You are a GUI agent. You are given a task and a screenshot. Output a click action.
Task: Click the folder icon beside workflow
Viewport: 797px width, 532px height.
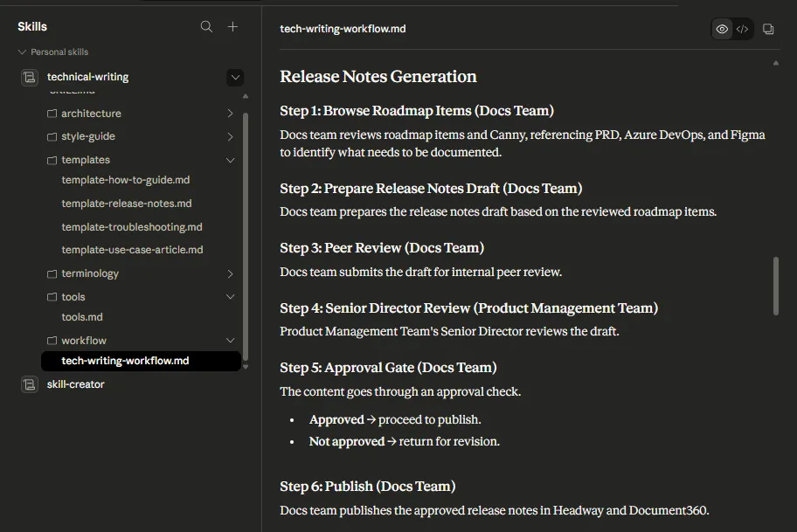click(51, 340)
